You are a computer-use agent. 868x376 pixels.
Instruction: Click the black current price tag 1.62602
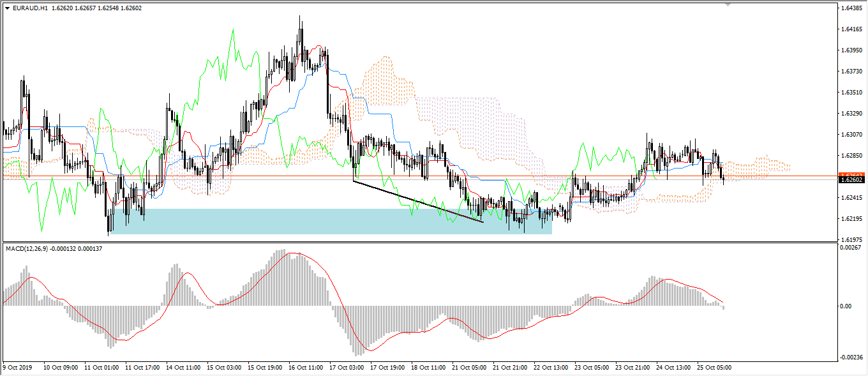[x=851, y=181]
